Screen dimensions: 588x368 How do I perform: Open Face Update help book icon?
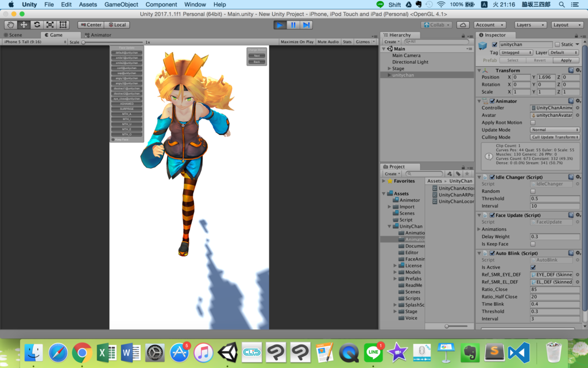[x=571, y=215]
